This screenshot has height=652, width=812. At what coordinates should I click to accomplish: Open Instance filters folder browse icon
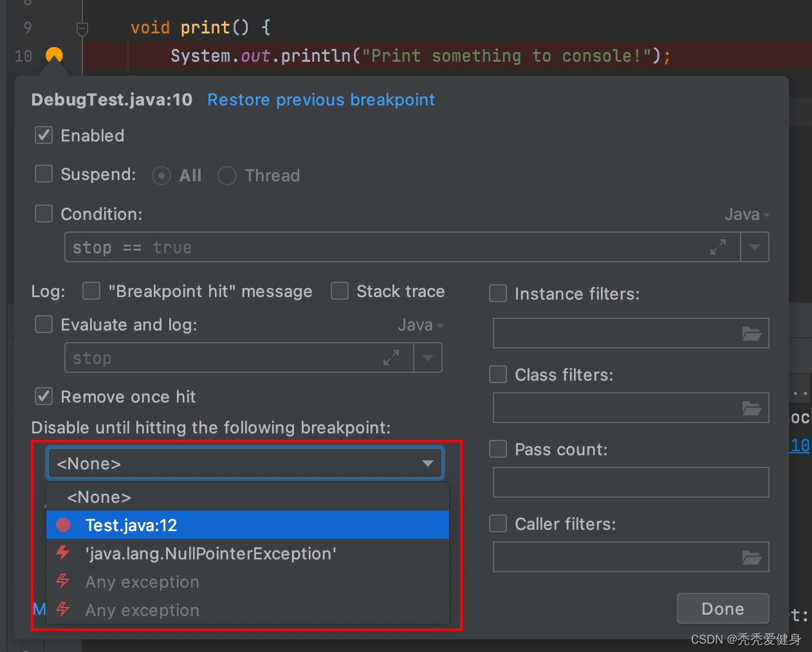[752, 334]
